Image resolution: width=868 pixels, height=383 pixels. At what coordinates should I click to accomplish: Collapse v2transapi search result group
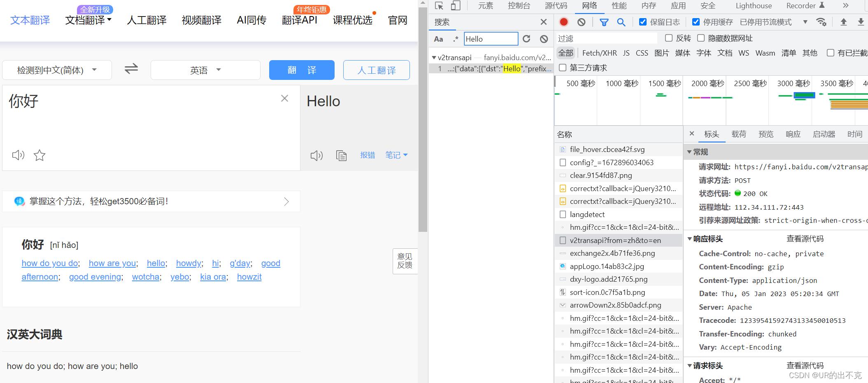pos(434,58)
